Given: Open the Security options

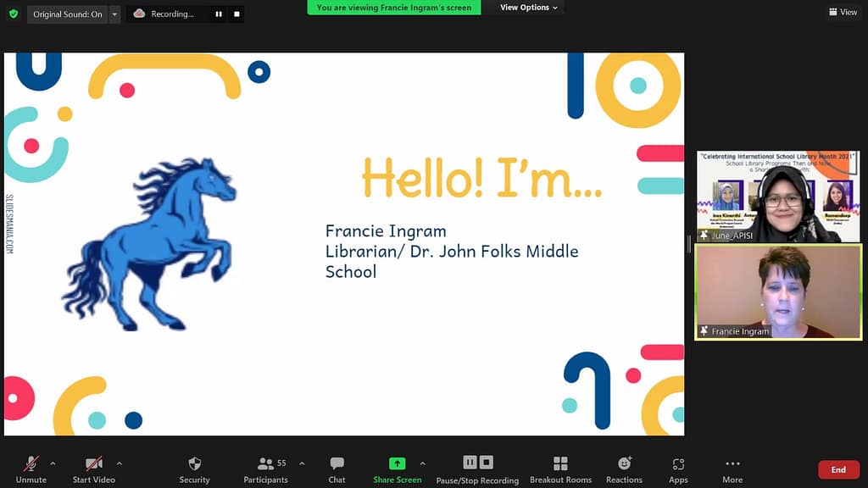Looking at the screenshot, I should click(x=194, y=469).
